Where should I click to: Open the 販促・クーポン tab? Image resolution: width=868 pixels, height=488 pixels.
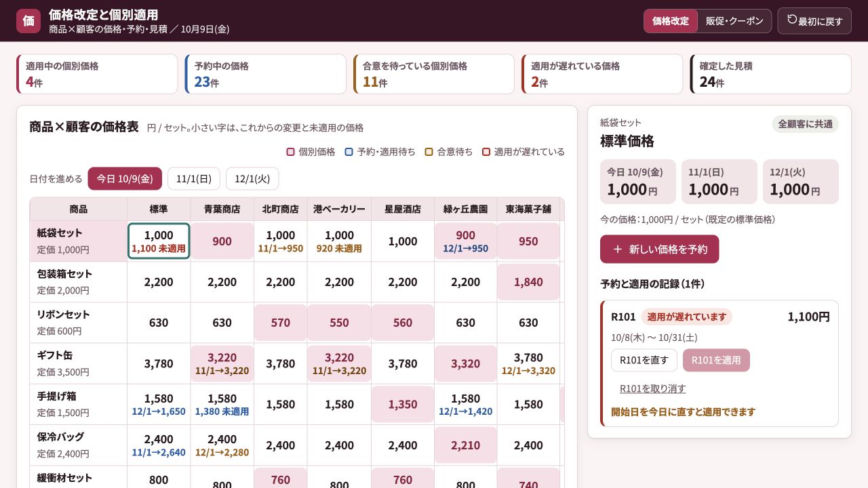coord(734,21)
